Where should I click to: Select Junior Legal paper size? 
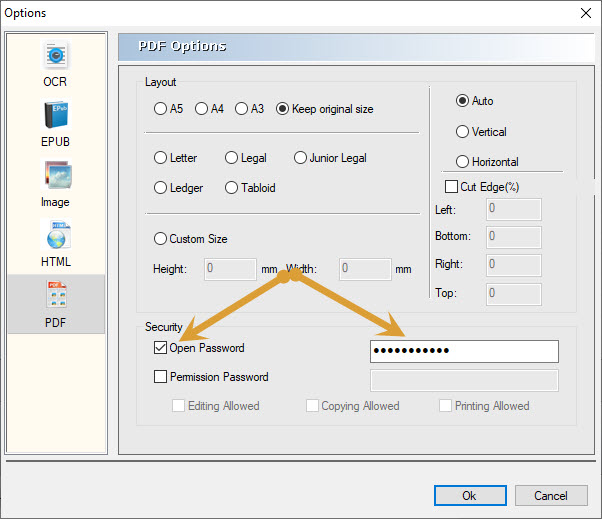pyautogui.click(x=300, y=158)
